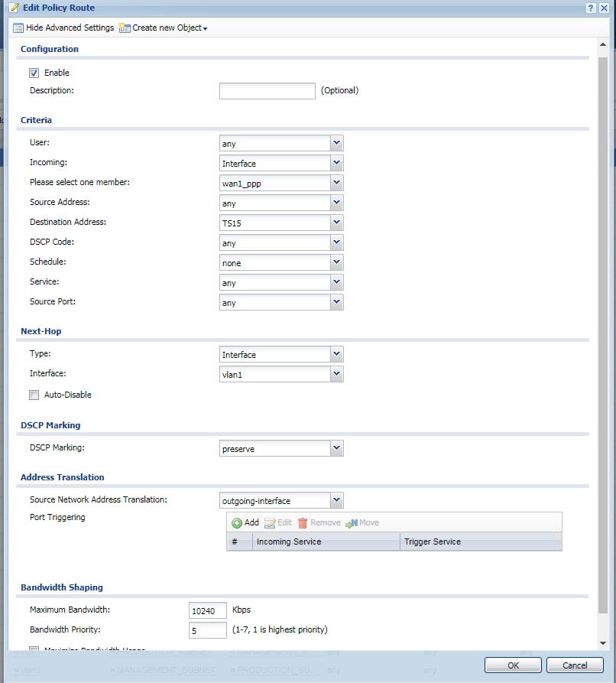The image size is (616, 683).
Task: Click the Hide Advanced Settings label
Action: pos(70,28)
